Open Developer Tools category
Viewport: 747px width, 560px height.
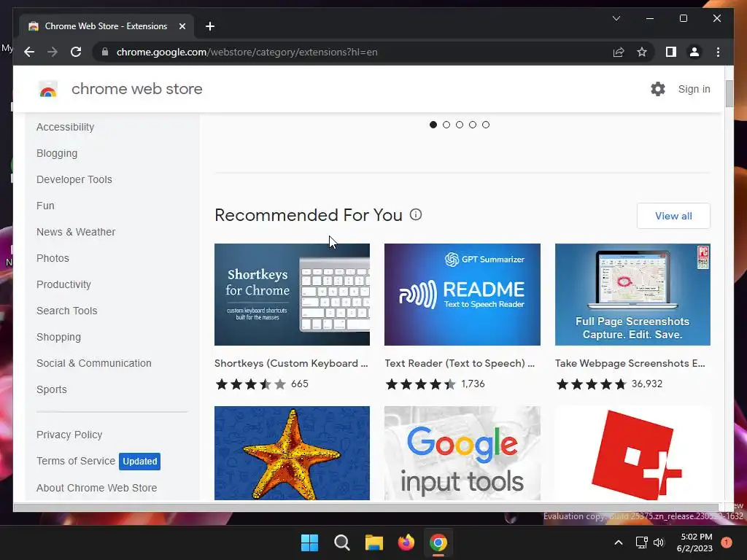[74, 179]
